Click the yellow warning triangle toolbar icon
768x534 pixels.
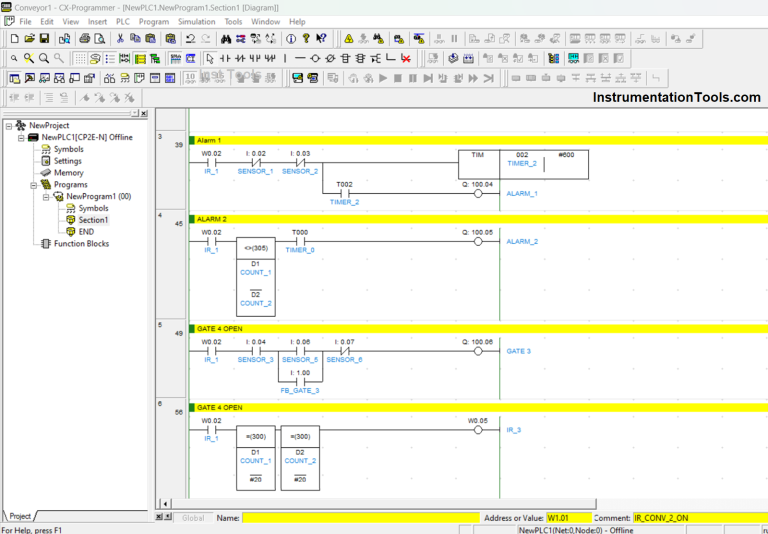click(349, 39)
